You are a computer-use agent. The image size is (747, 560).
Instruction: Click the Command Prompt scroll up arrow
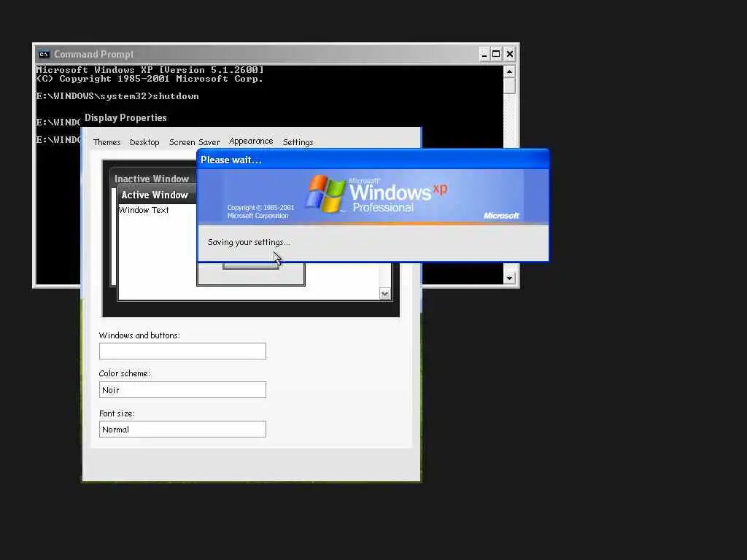point(509,72)
